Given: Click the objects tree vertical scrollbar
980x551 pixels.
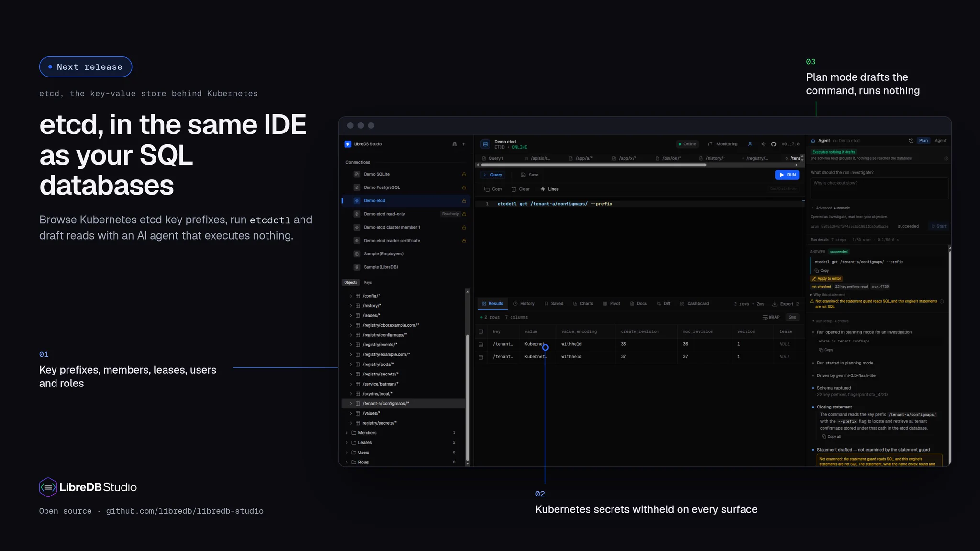Looking at the screenshot, I should point(468,397).
